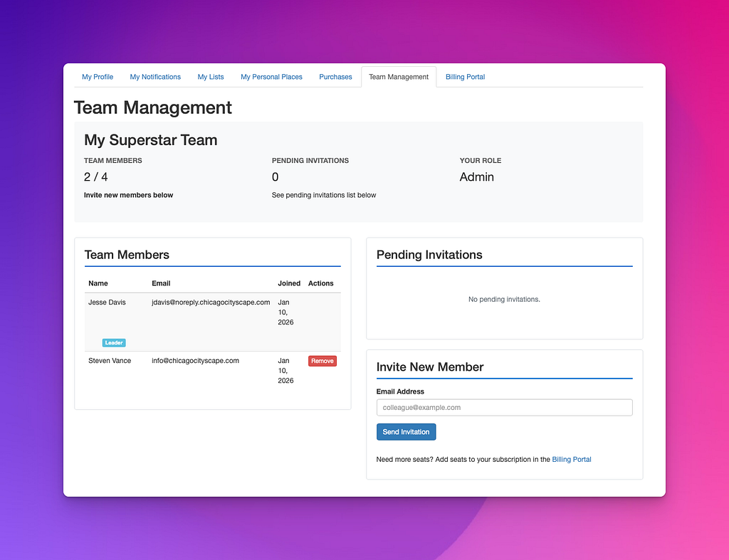Screen dimensions: 729x560
Task: Open the My Profile tab
Action: [97, 77]
